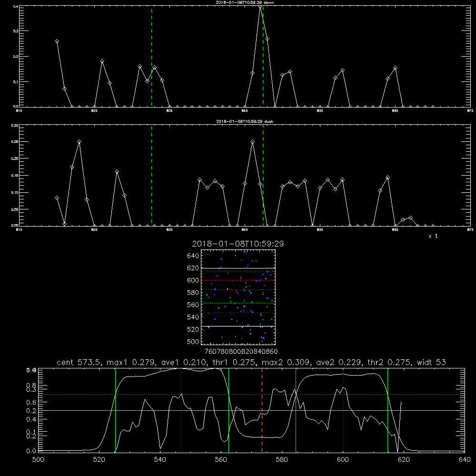Click the small image x-axis label string "760780800820840860"
The height and width of the screenshot is (476, 476).
point(241,352)
